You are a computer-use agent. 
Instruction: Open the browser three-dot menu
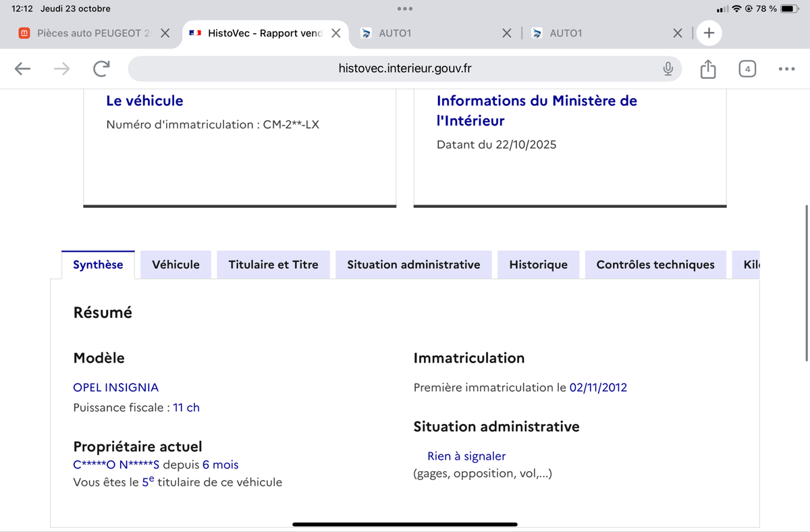786,68
